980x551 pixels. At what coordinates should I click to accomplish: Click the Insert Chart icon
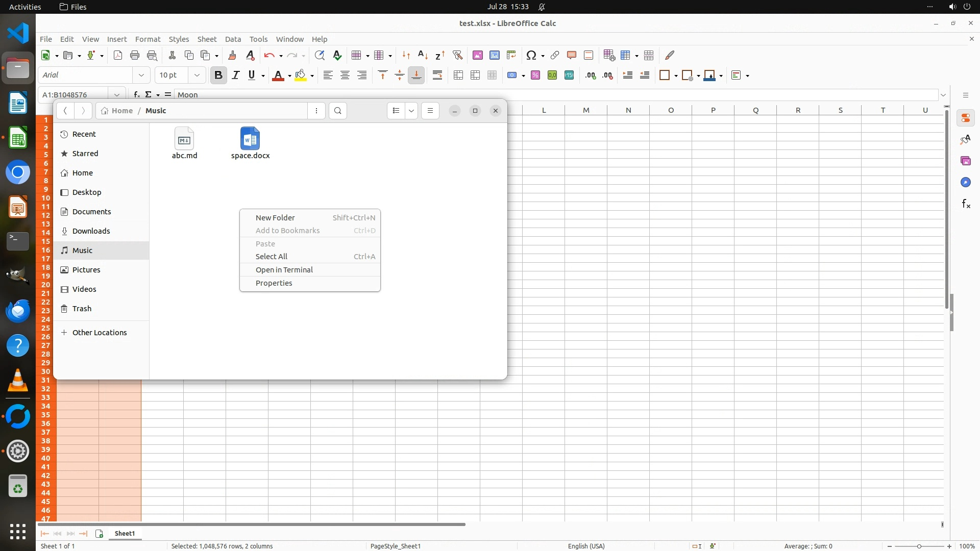click(494, 55)
